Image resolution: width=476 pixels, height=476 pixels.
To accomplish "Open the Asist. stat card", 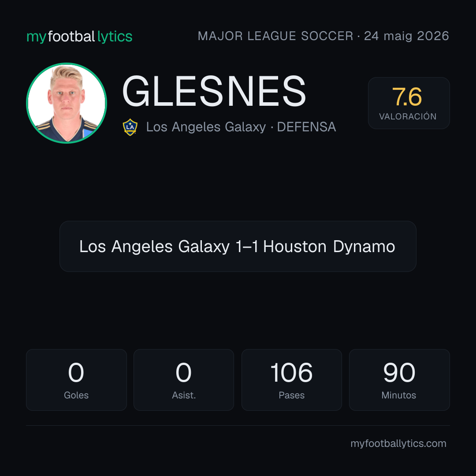I will (184, 380).
